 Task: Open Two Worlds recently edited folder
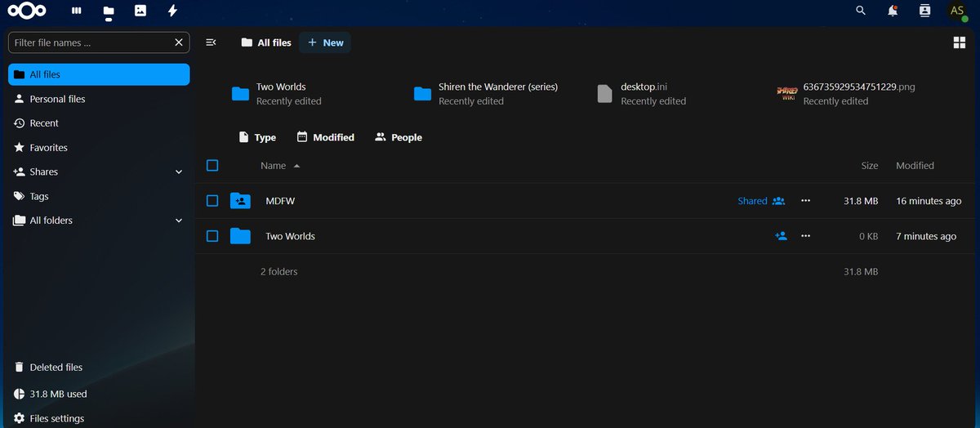click(278, 93)
